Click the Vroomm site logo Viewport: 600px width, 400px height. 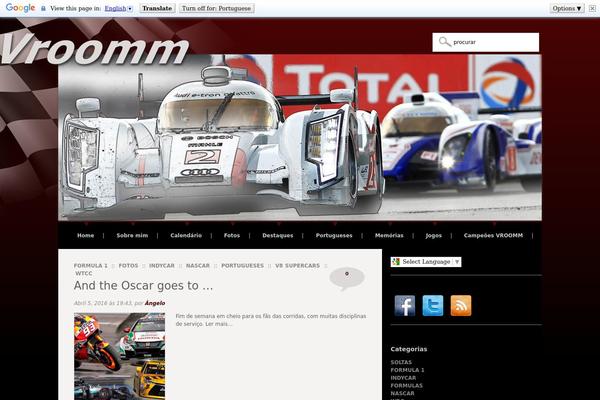click(94, 48)
